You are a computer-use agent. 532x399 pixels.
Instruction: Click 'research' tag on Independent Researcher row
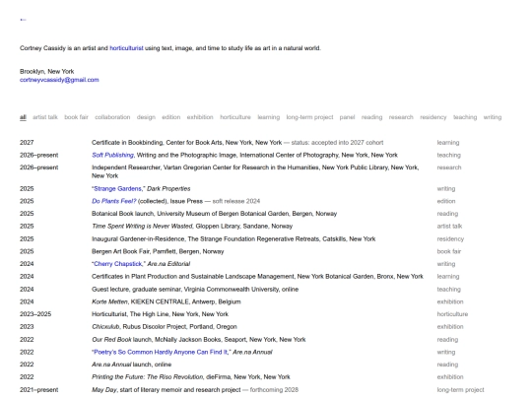[449, 167]
